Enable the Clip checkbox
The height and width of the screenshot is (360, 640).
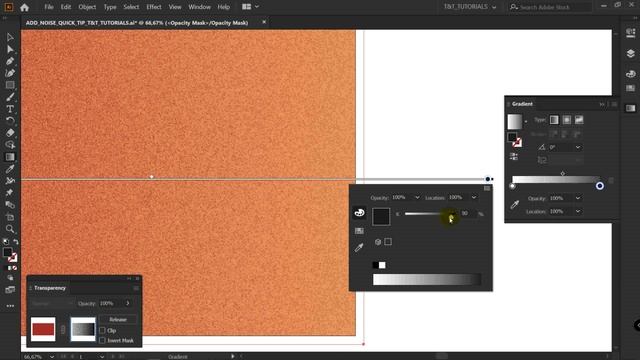pos(102,330)
